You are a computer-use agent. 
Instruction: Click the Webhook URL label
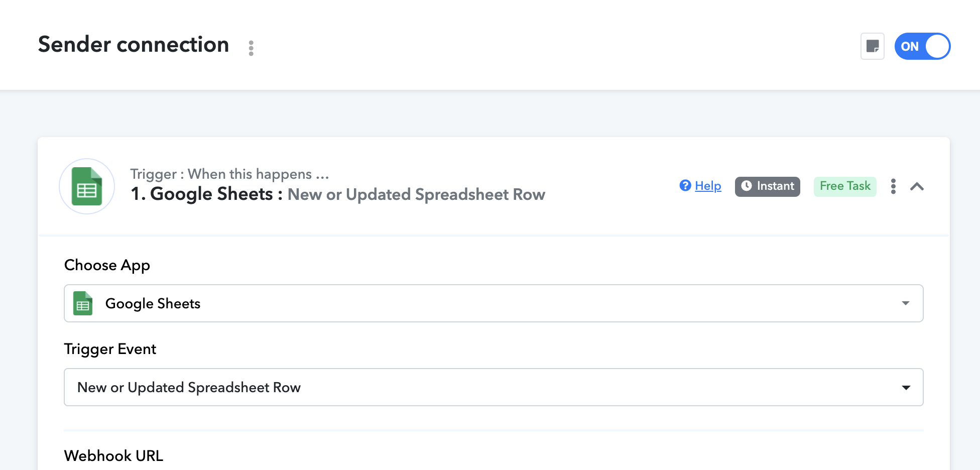[113, 455]
